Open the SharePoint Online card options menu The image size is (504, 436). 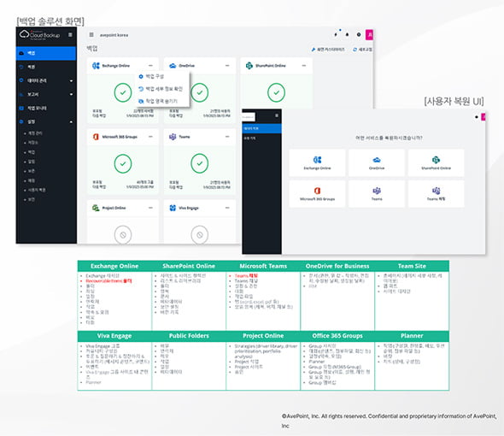[x=304, y=66]
